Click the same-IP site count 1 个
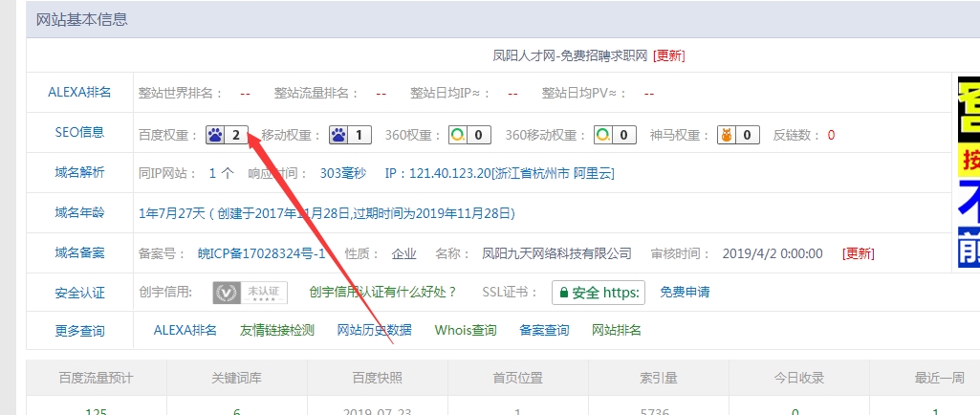Viewport: 980px width, 415px height. click(222, 173)
